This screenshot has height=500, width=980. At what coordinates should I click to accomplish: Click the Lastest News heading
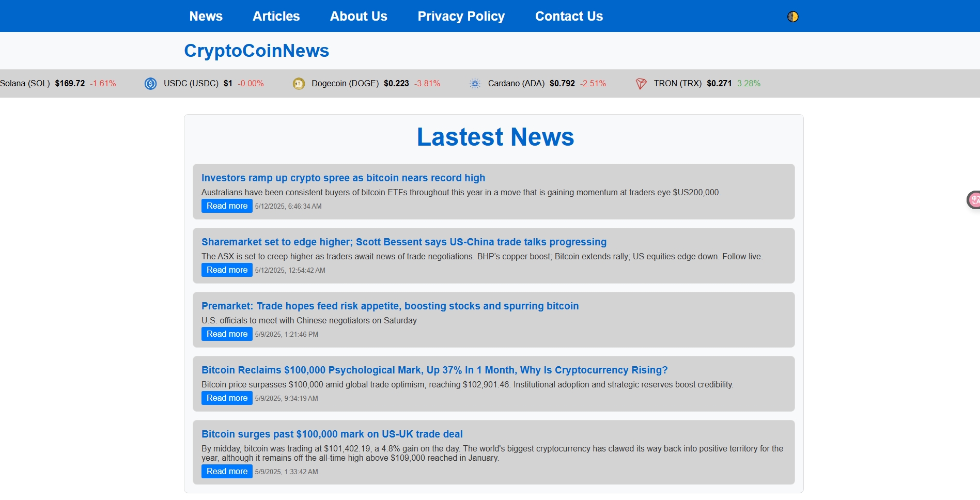(x=495, y=137)
